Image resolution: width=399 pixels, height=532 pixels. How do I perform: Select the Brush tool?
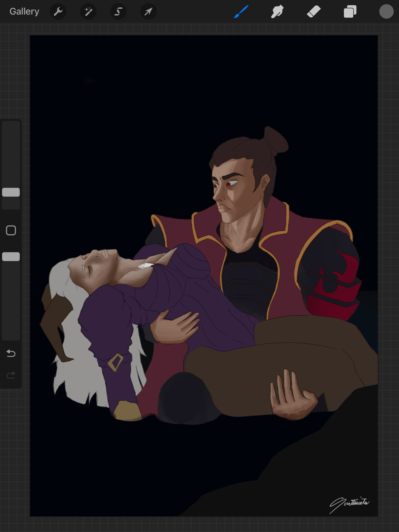click(241, 11)
